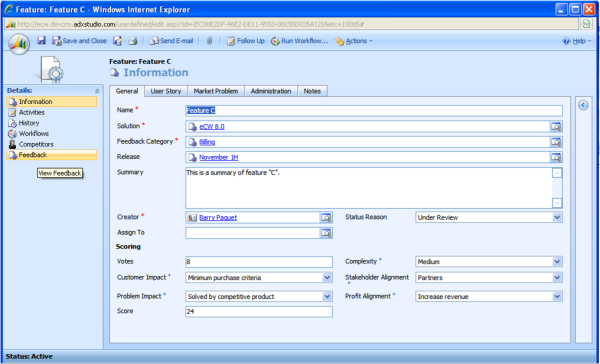Open the November_IH release link

pos(218,157)
